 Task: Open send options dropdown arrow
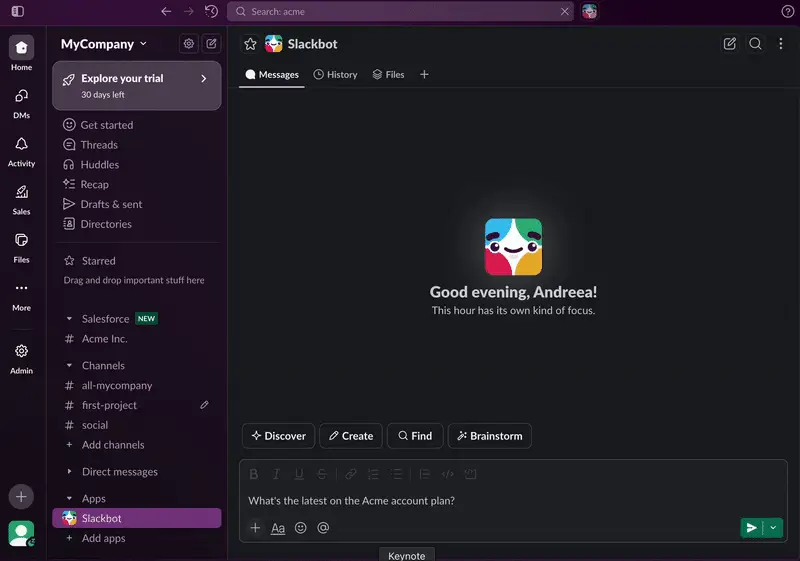tap(773, 528)
